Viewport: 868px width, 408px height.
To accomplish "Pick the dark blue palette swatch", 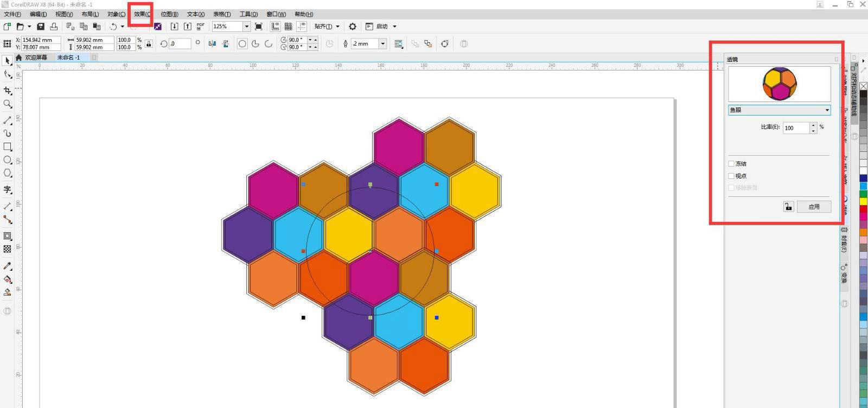I will (x=863, y=178).
